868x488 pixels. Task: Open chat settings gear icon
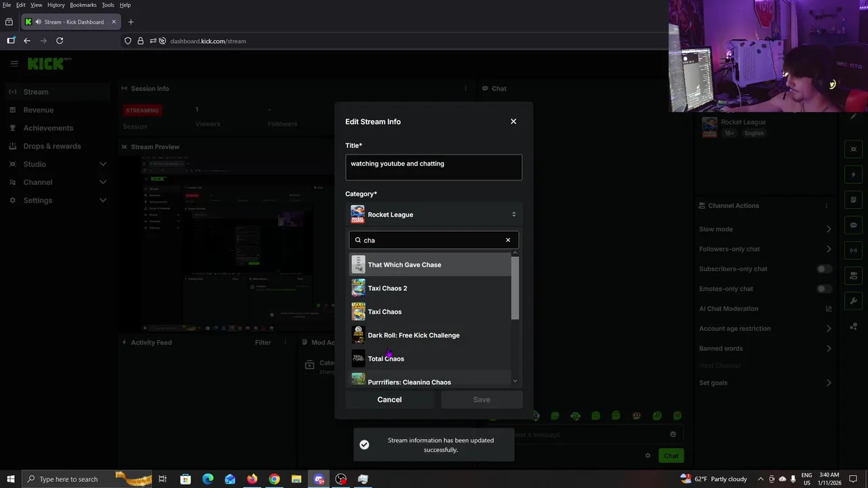pos(648,455)
